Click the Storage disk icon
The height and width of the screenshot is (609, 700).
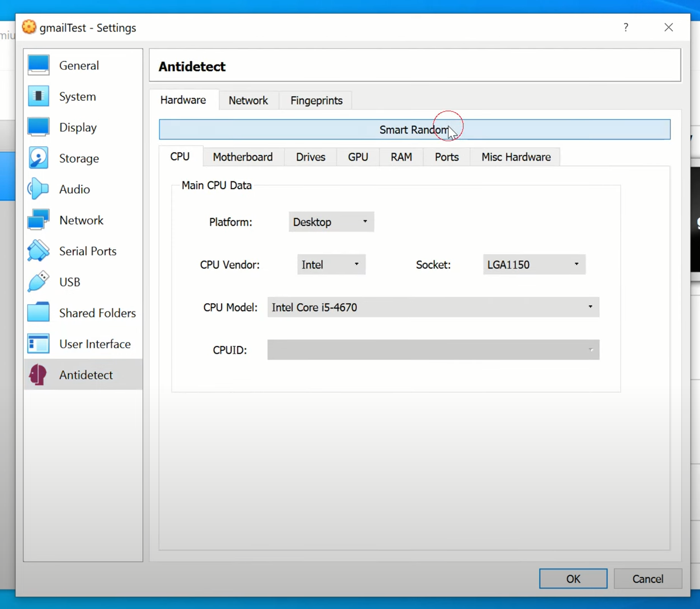pos(38,158)
